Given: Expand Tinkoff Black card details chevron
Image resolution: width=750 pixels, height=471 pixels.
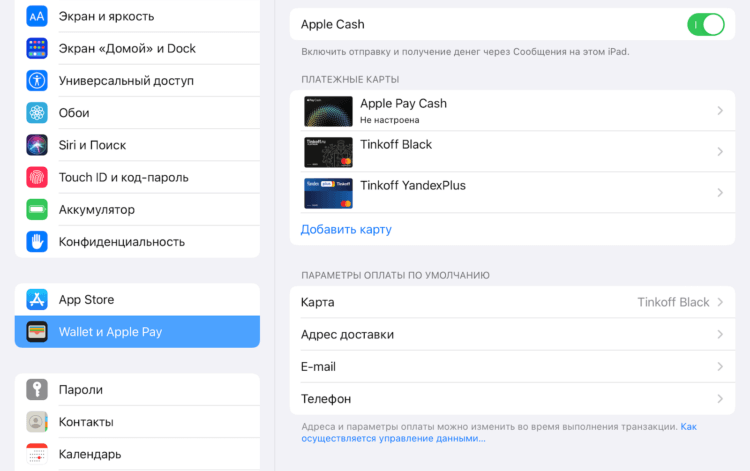Looking at the screenshot, I should pos(719,152).
